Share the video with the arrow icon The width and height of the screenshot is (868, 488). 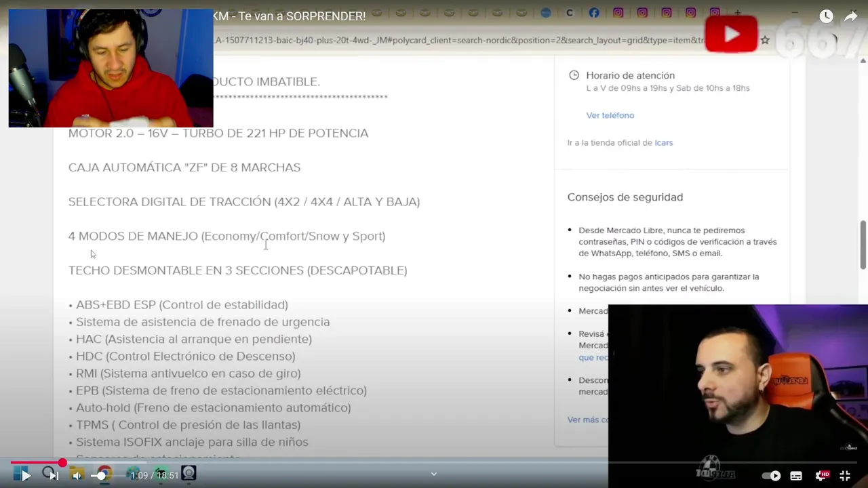tap(851, 16)
